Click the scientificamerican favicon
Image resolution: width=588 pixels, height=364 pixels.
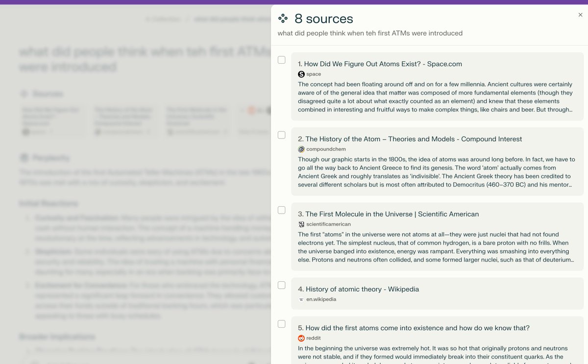click(301, 224)
